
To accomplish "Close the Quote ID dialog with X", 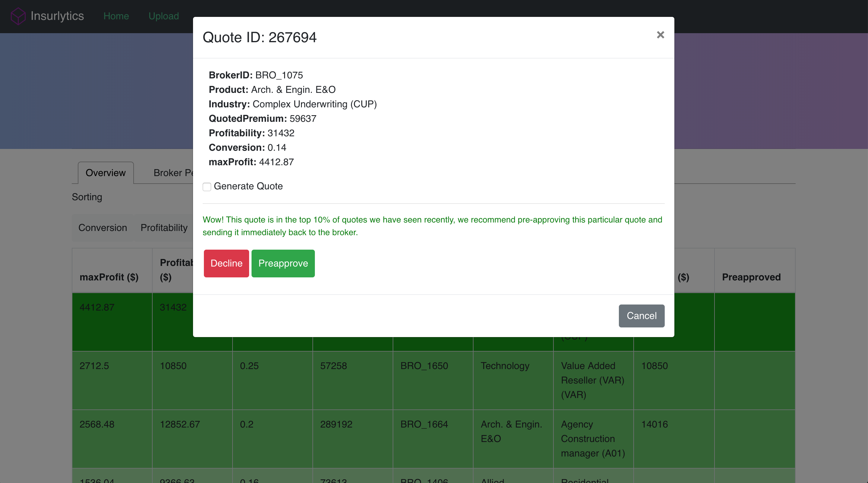I will [660, 35].
